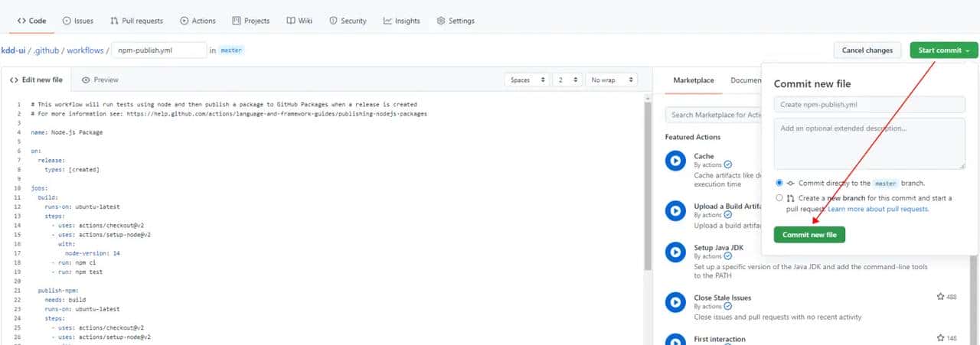Click the Search Marketplace for Actions field

tap(712, 115)
